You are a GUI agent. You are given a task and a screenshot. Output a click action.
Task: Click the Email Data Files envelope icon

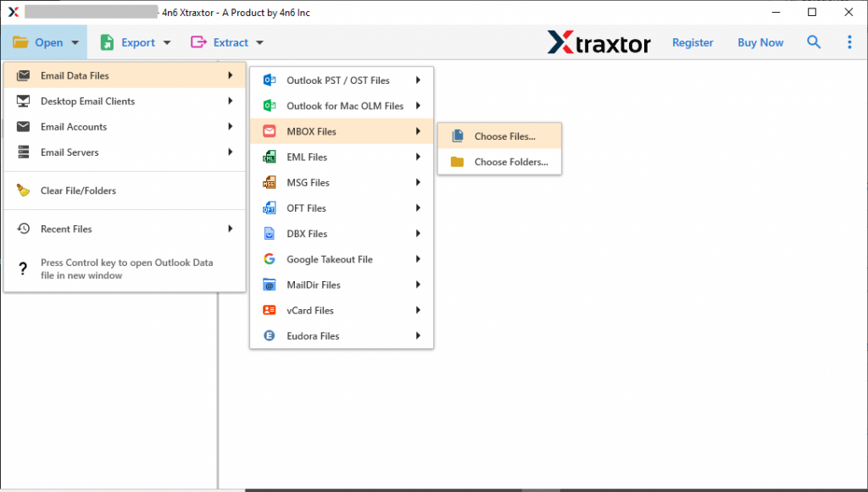[23, 75]
